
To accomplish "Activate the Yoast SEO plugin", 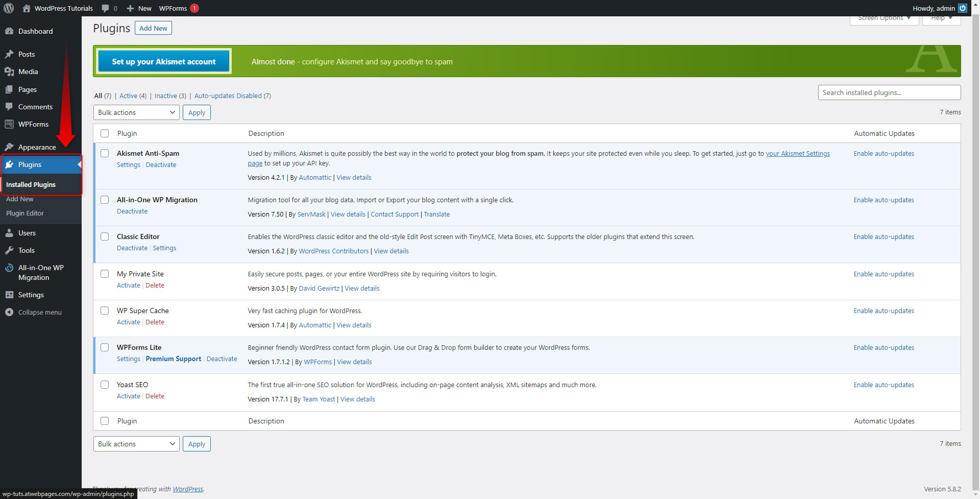I will pos(128,396).
